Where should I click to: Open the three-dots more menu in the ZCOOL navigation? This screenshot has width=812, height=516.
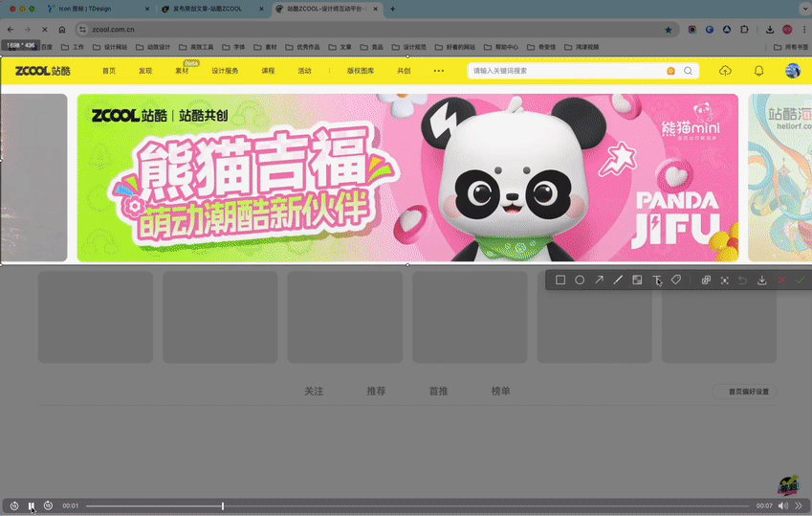[439, 71]
